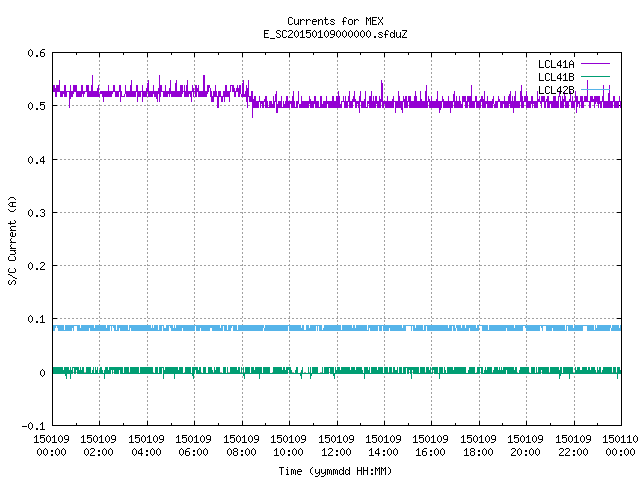Click the blue LCL42B legend line sample
The height and width of the screenshot is (480, 640).
(595, 89)
